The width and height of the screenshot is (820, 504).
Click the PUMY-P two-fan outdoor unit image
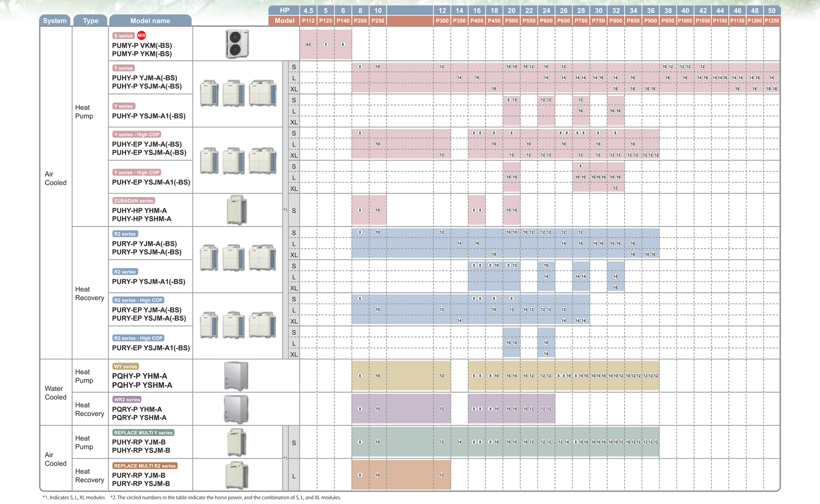pos(237,44)
